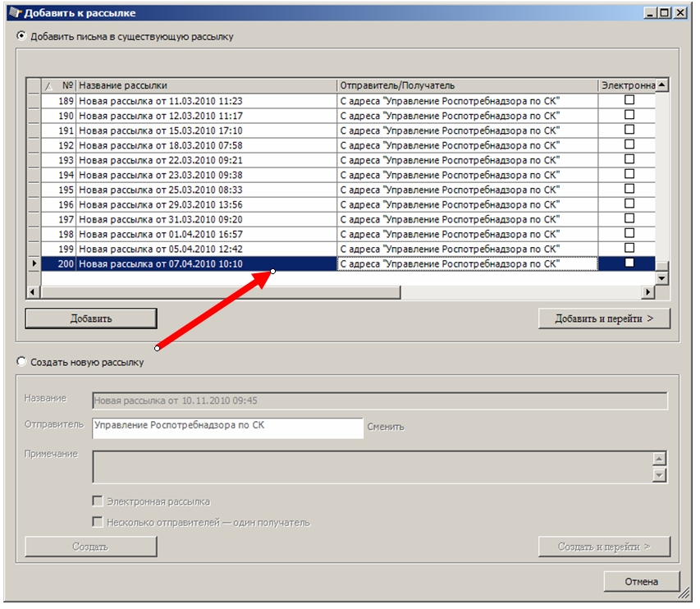Tick the checkbox in row 194

click(629, 174)
